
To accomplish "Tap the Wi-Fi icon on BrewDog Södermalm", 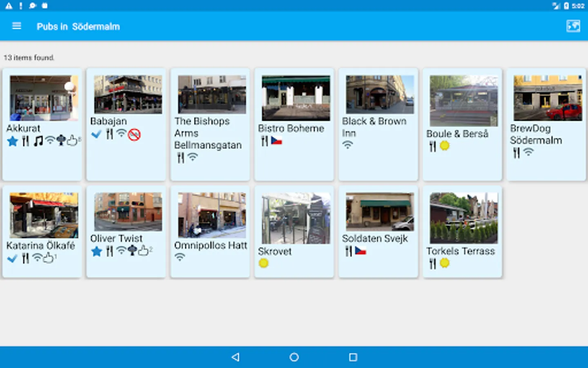I will (x=528, y=152).
